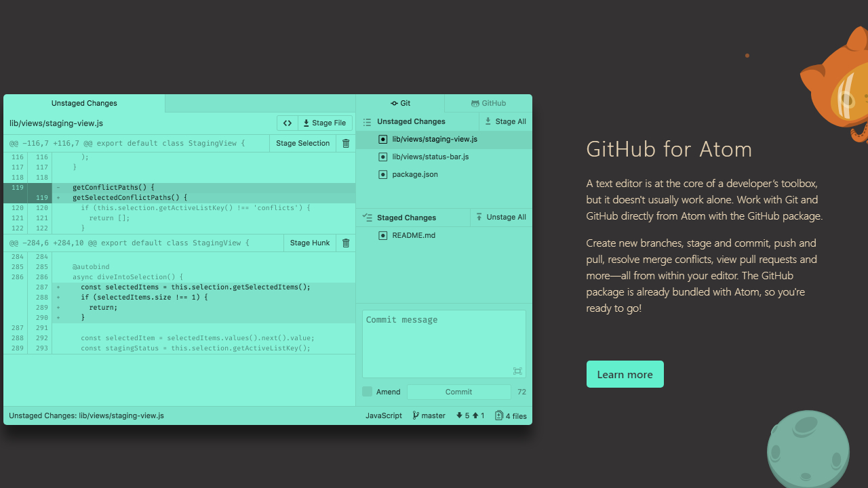
Task: Open the JavaScript language selector
Action: tap(383, 415)
